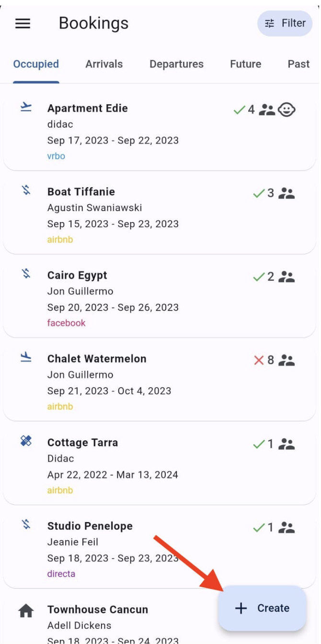
Task: Switch to the Arrivals tab
Action: (104, 64)
